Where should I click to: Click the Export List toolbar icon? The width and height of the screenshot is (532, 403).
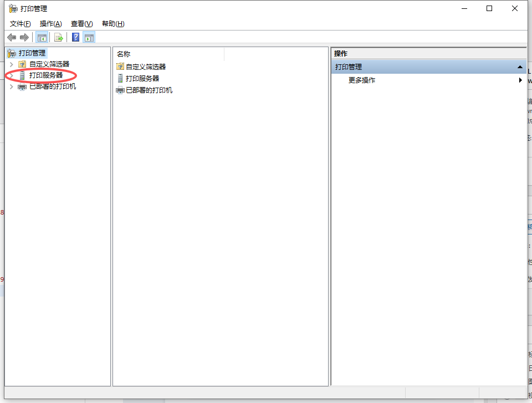[58, 37]
